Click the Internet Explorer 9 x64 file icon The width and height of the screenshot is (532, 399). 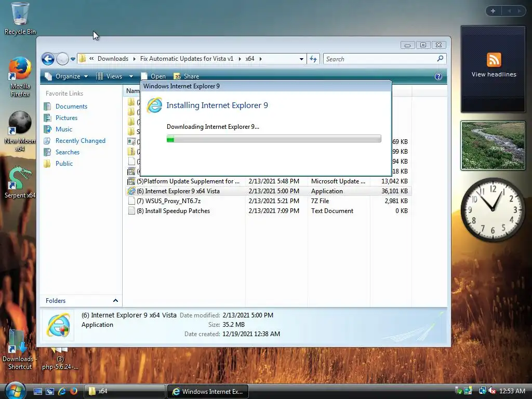(x=131, y=191)
